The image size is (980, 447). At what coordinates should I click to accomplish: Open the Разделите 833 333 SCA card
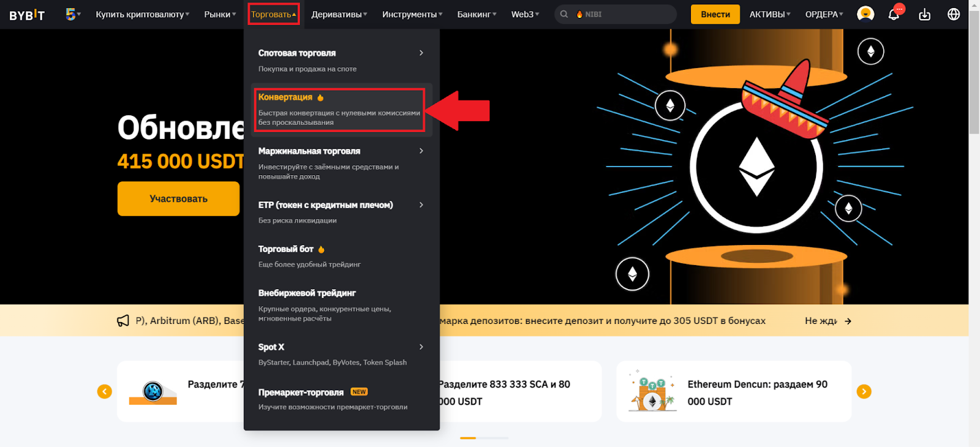(x=521, y=391)
